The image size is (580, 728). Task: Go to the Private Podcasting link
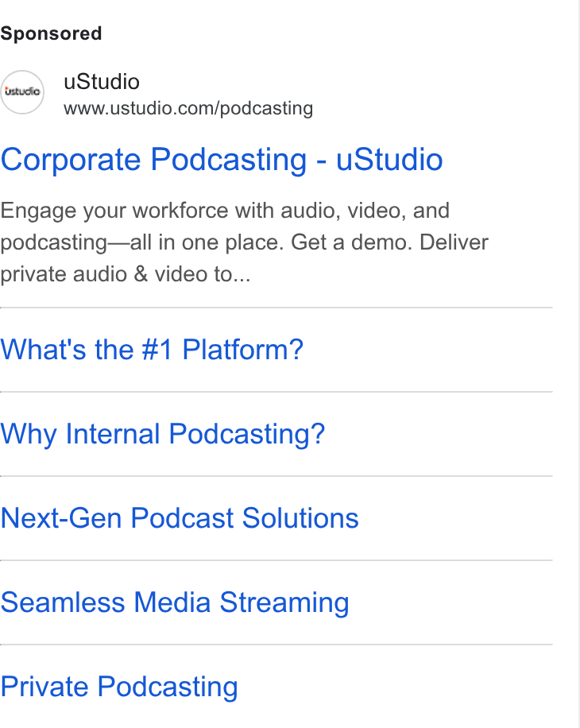coord(119,687)
